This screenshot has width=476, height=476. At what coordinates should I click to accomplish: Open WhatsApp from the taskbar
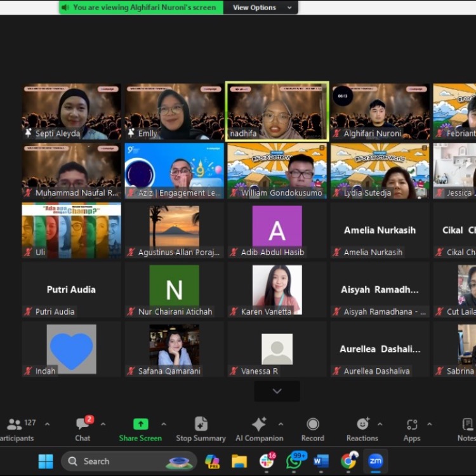[294, 461]
